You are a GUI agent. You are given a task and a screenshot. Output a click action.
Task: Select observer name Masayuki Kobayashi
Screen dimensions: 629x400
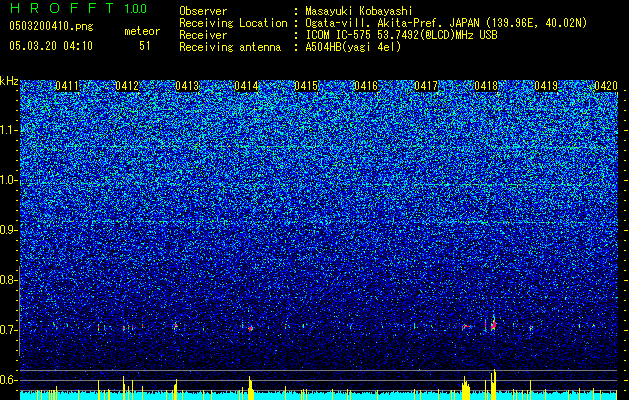coord(359,11)
